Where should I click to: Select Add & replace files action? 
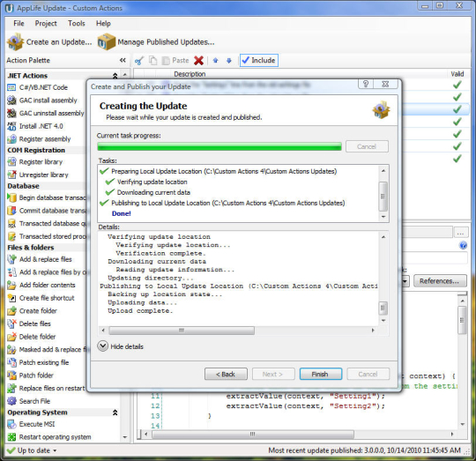point(40,259)
